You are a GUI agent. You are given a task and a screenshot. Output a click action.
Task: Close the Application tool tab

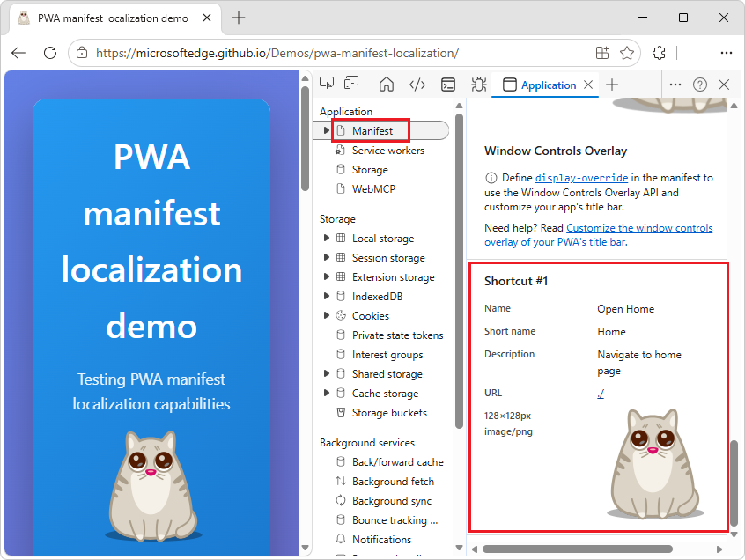pos(588,85)
